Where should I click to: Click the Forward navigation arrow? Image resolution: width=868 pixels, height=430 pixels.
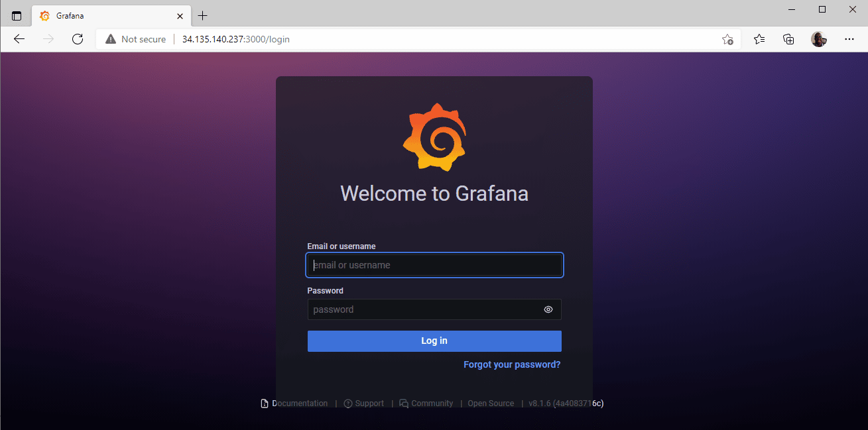pyautogui.click(x=48, y=39)
